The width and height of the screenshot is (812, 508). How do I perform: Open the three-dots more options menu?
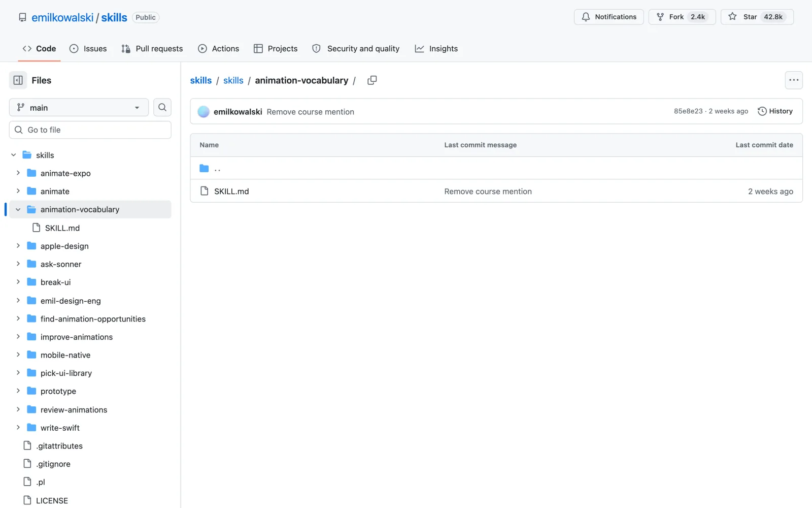[794, 80]
